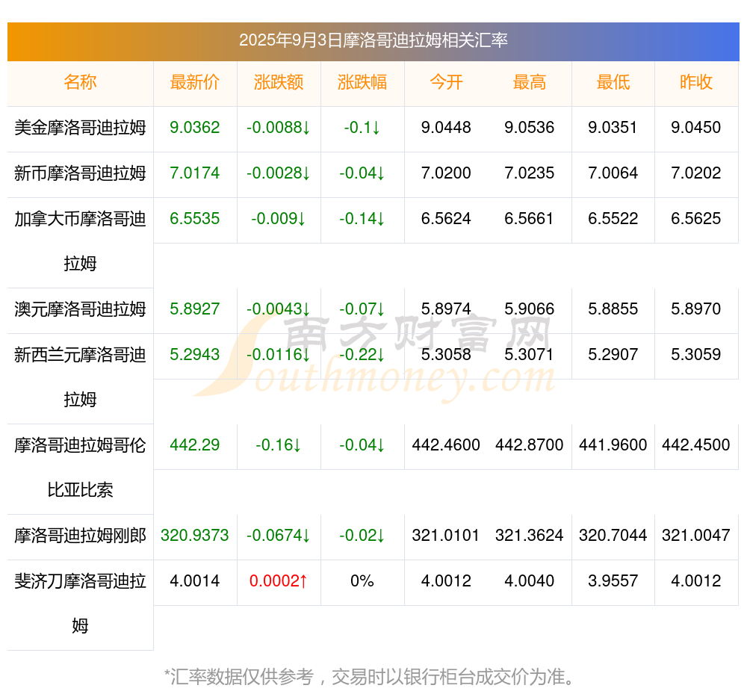The height and width of the screenshot is (700, 747).
Task: Click opening price 442.4600
Action: pos(446,445)
